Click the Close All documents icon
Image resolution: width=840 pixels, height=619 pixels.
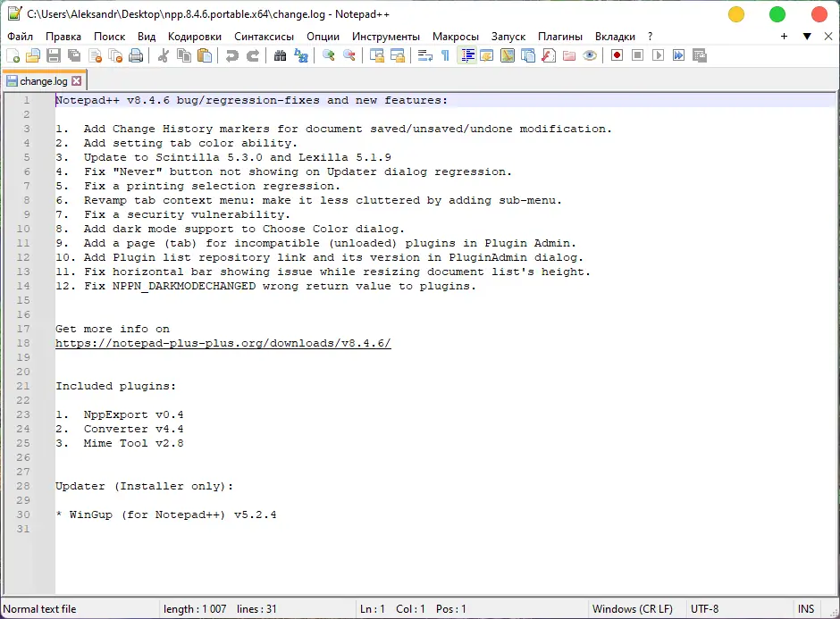coord(115,55)
